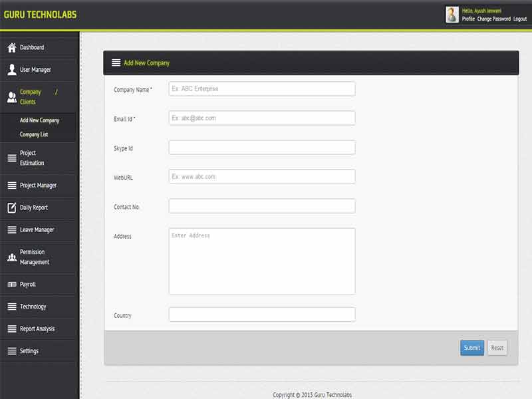The height and width of the screenshot is (399, 532).
Task: Click the Project Manager list icon
Action: (x=11, y=185)
